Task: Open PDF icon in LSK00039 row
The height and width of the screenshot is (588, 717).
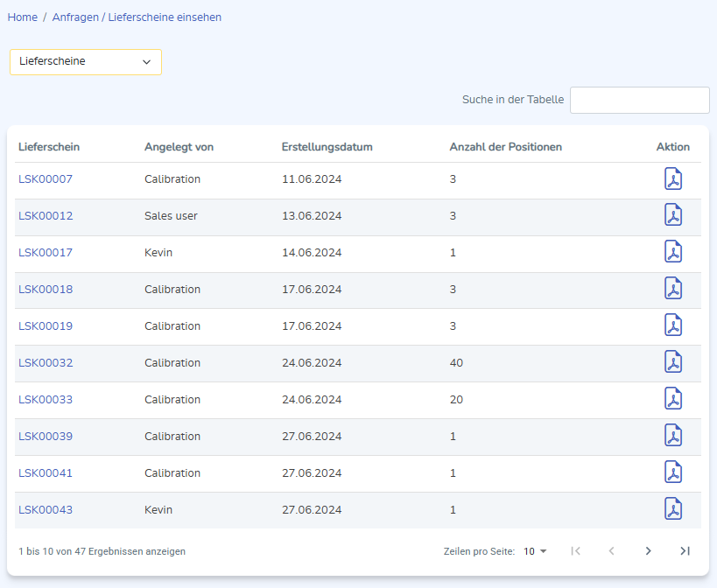Action: [672, 437]
